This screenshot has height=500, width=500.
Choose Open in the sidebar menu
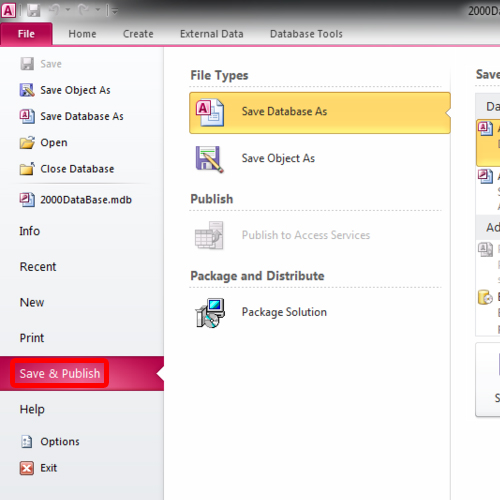point(54,143)
